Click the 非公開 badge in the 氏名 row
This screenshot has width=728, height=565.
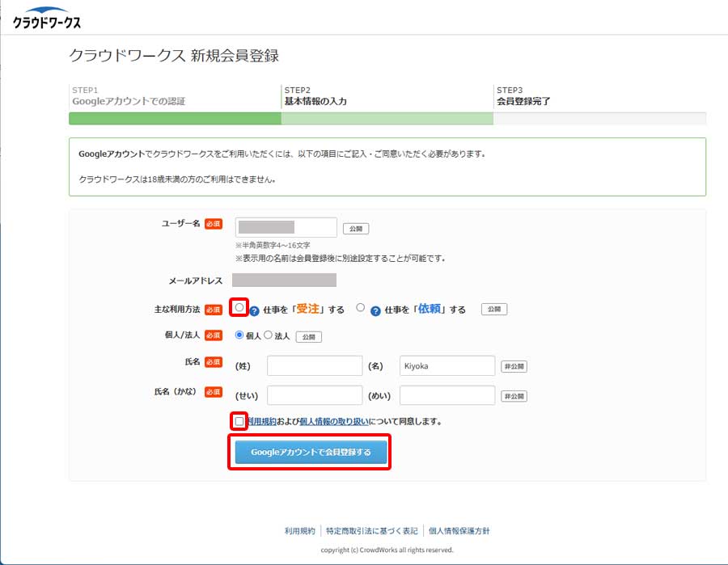[x=514, y=366]
